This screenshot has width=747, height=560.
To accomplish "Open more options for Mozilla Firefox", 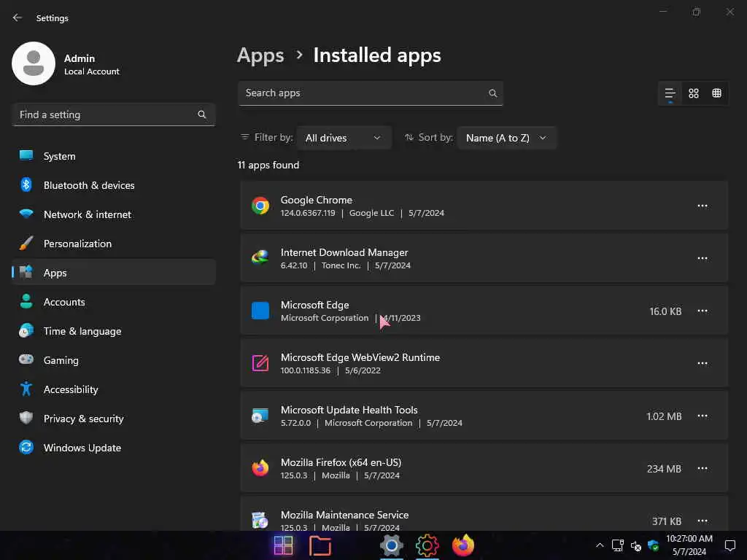I will pos(703,469).
